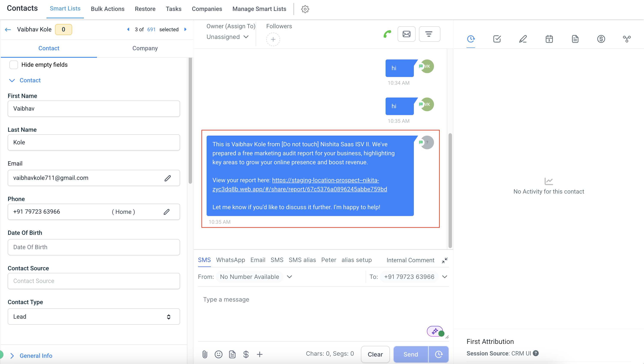The width and height of the screenshot is (644, 364).
Task: Click the envelope email icon button
Action: coord(406,34)
